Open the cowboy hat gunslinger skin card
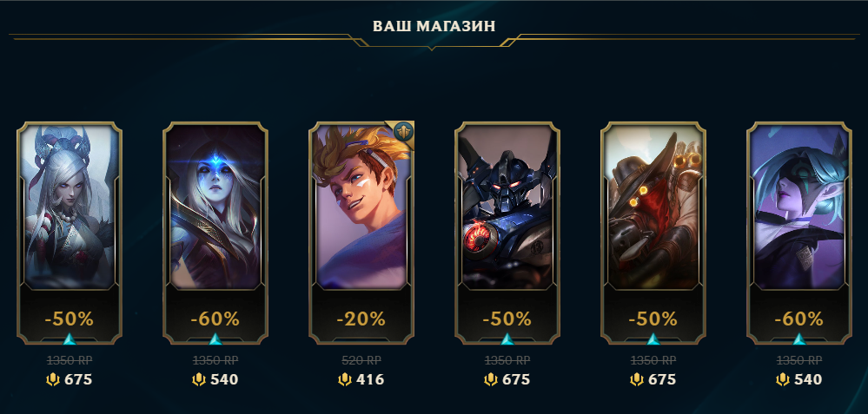Image resolution: width=868 pixels, height=414 pixels. [653, 233]
